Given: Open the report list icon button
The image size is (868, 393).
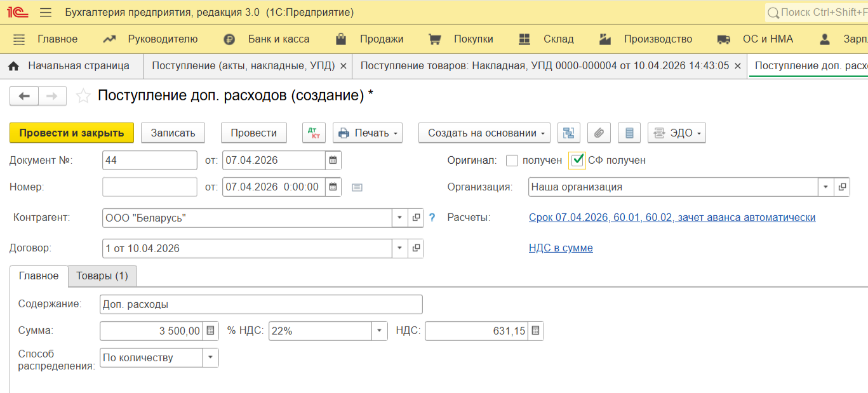Looking at the screenshot, I should (x=629, y=133).
